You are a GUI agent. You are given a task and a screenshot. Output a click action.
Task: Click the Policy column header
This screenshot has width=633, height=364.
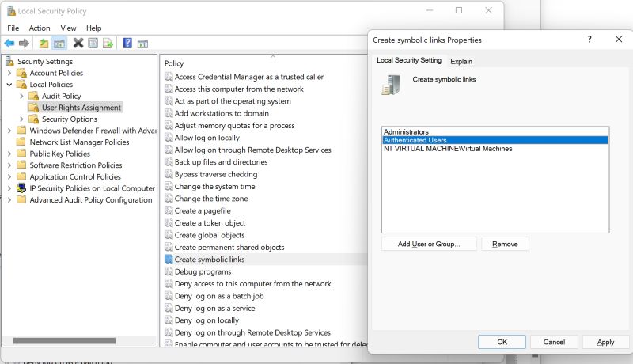[x=174, y=63]
